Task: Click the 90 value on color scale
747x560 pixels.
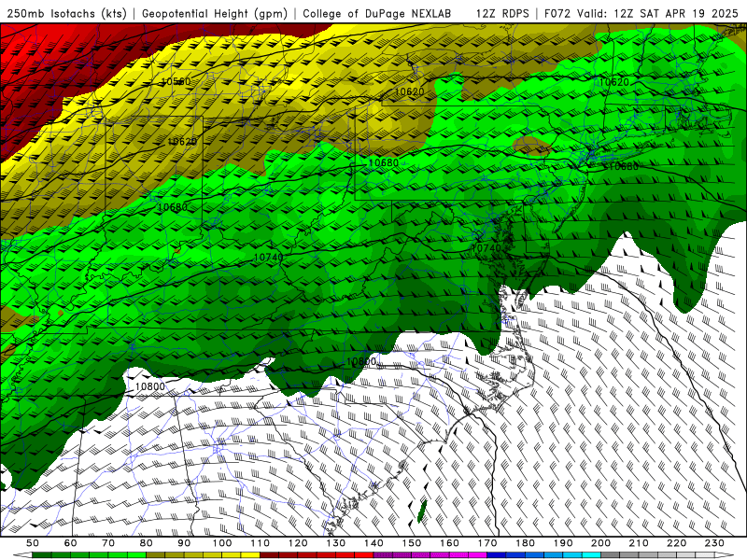Action: tap(184, 543)
